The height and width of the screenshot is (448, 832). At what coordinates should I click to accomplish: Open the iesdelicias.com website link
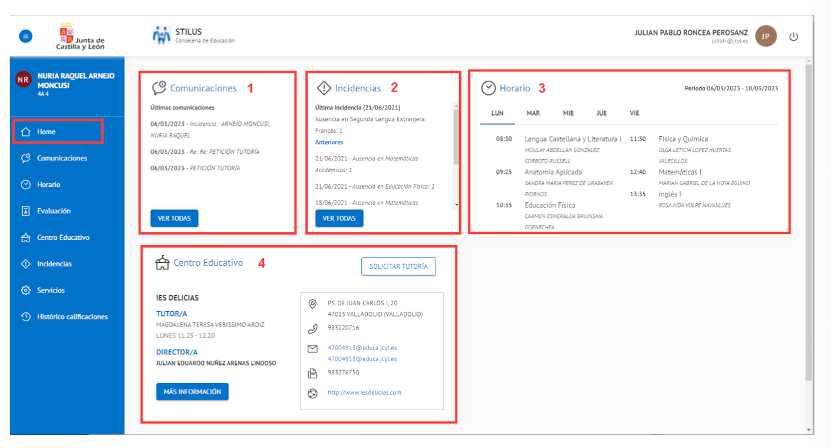pos(364,393)
